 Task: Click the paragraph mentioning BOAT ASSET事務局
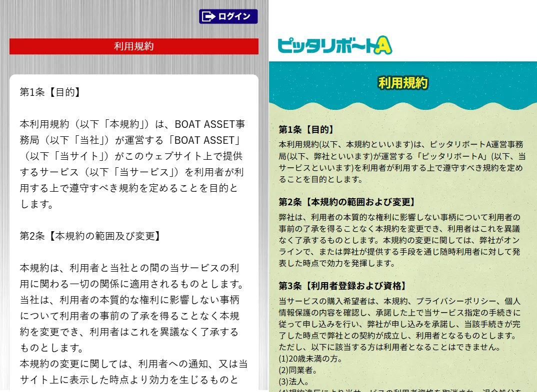coord(133,164)
